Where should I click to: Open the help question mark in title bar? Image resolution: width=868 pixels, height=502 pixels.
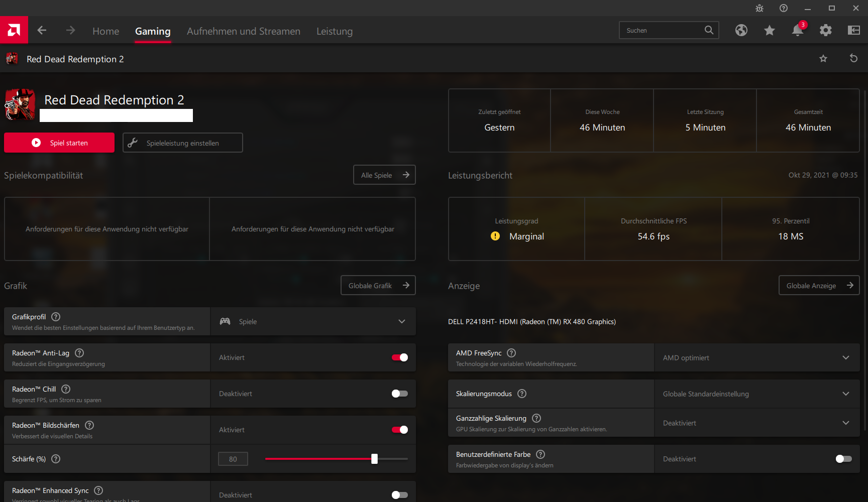[x=784, y=8]
